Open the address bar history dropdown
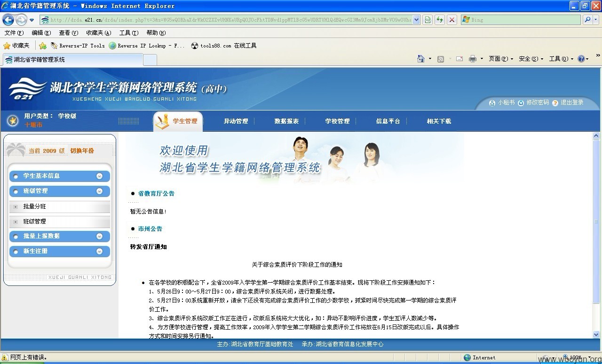 click(416, 20)
